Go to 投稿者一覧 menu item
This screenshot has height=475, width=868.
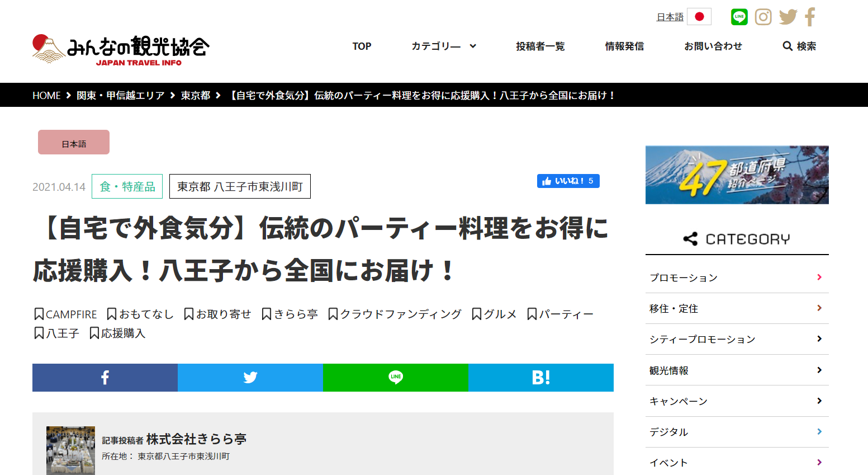pyautogui.click(x=540, y=46)
